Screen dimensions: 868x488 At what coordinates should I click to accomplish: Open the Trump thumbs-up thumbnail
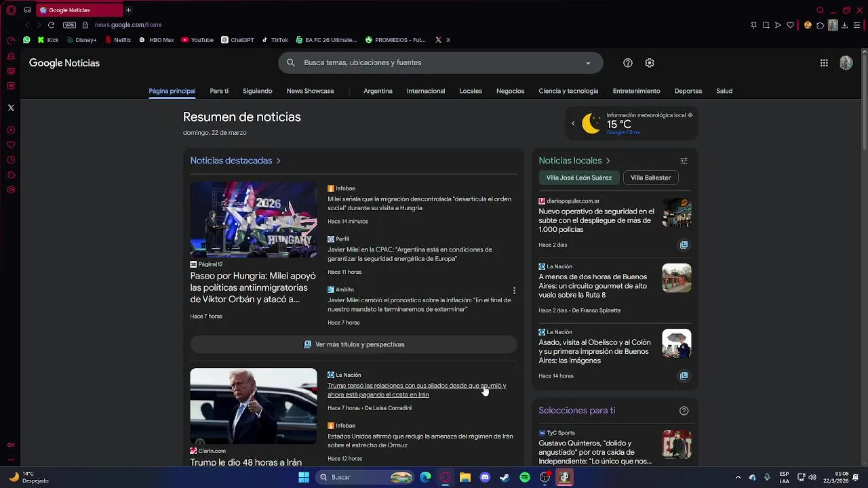(254, 406)
